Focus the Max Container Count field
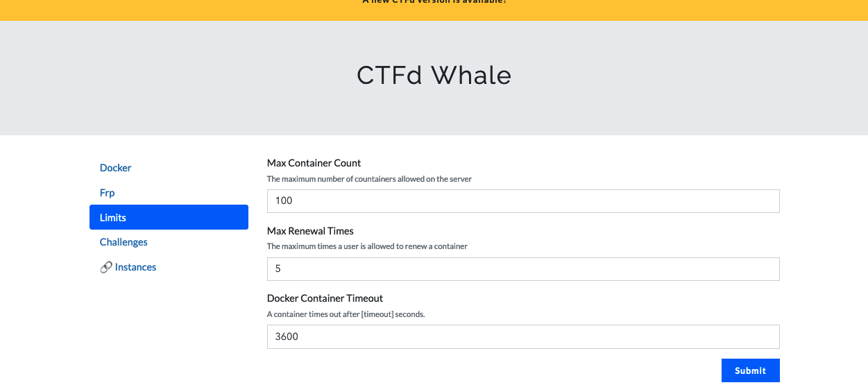868x385 pixels. click(523, 201)
